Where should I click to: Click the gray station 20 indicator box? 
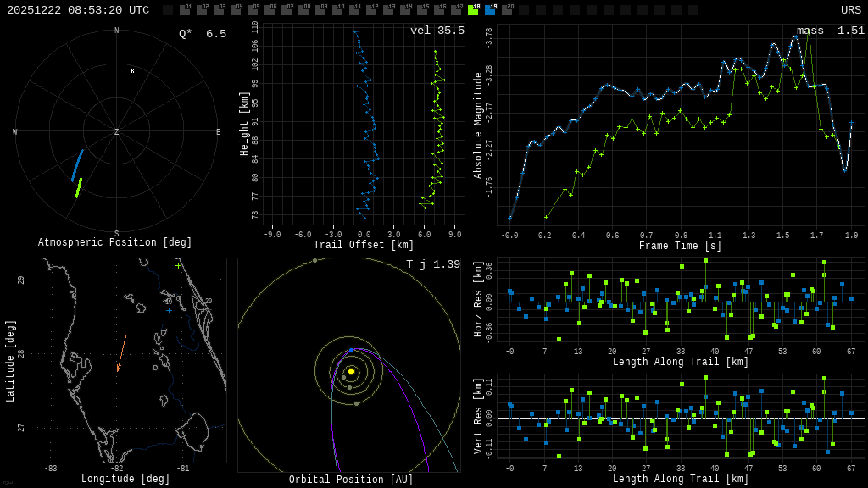[x=507, y=10]
